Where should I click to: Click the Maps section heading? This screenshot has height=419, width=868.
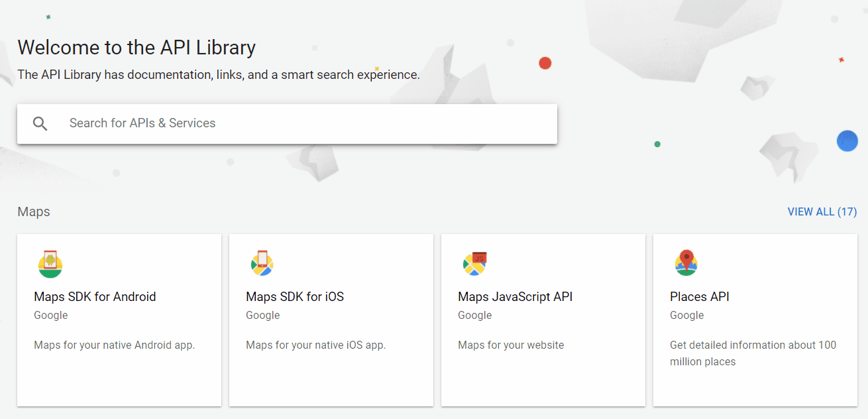click(34, 211)
